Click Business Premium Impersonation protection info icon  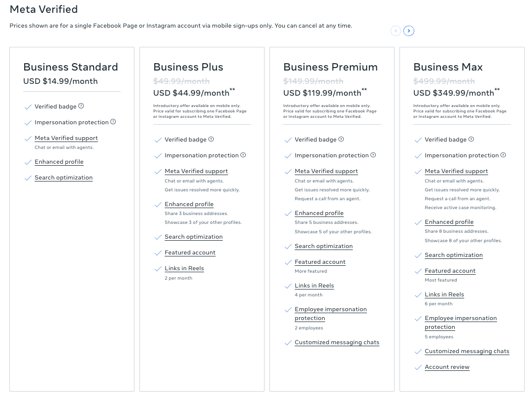(x=373, y=155)
